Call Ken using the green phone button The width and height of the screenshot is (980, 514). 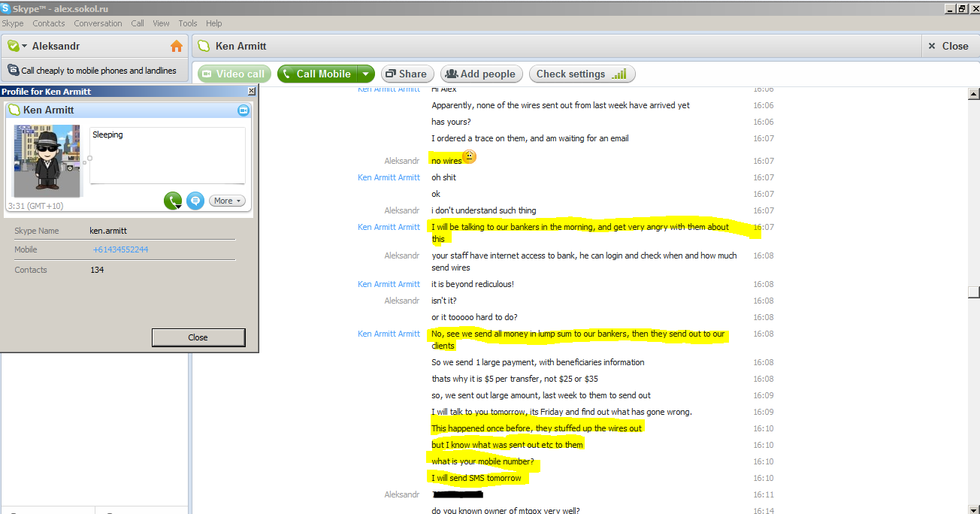point(173,201)
